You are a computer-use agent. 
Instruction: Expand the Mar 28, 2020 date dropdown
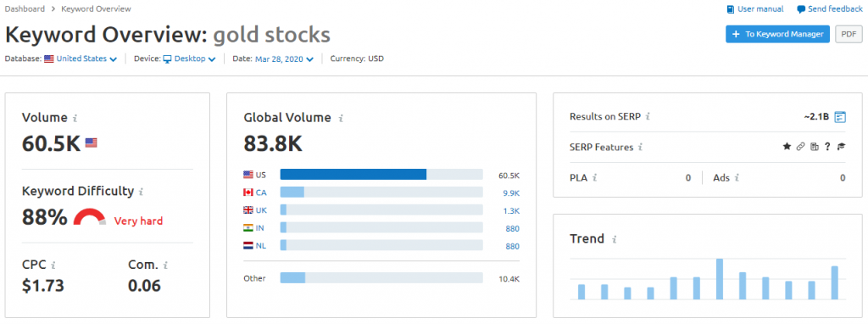pos(285,59)
